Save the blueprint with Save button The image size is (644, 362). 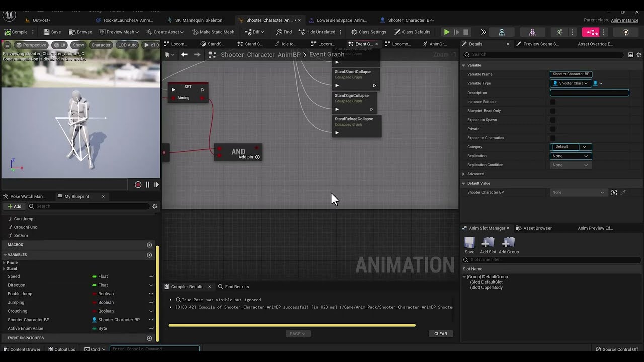tap(52, 32)
